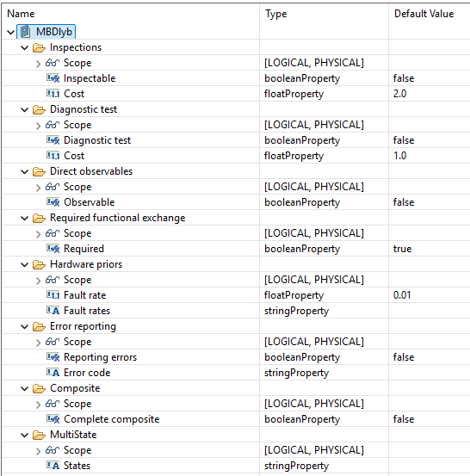
Task: Select the Reporting errors property row
Action: 236,357
